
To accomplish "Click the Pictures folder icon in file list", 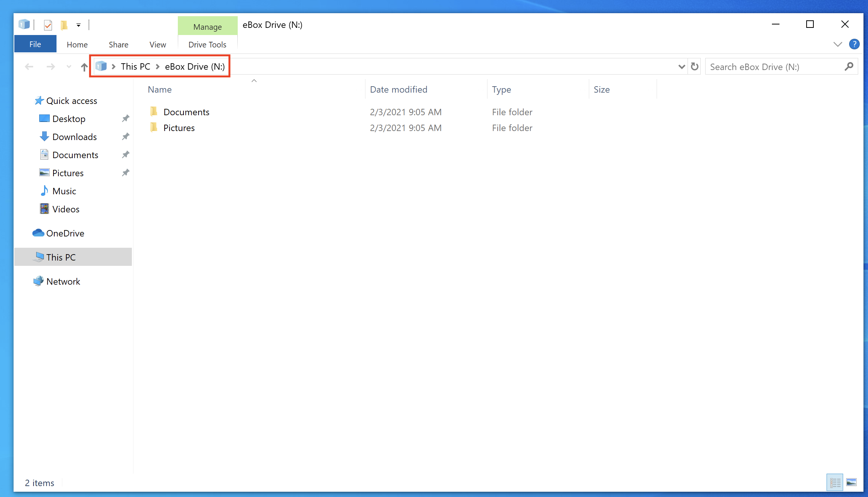I will (x=154, y=127).
